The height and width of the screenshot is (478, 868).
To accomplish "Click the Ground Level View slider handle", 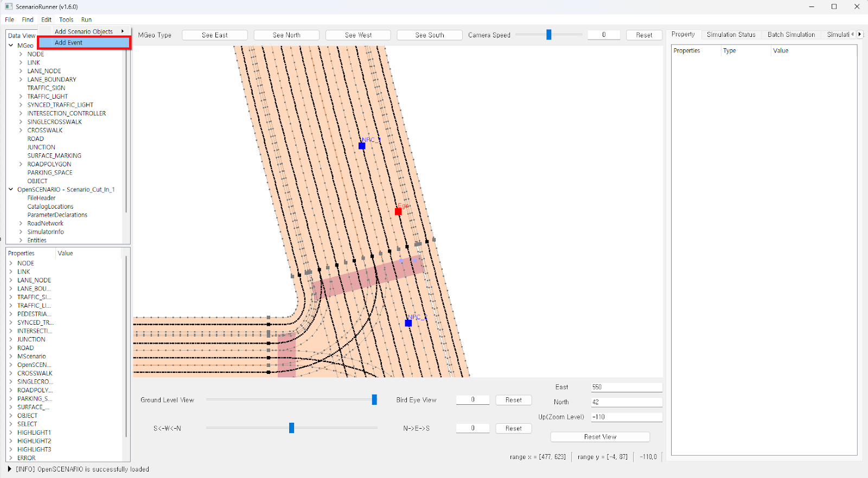I will point(374,399).
